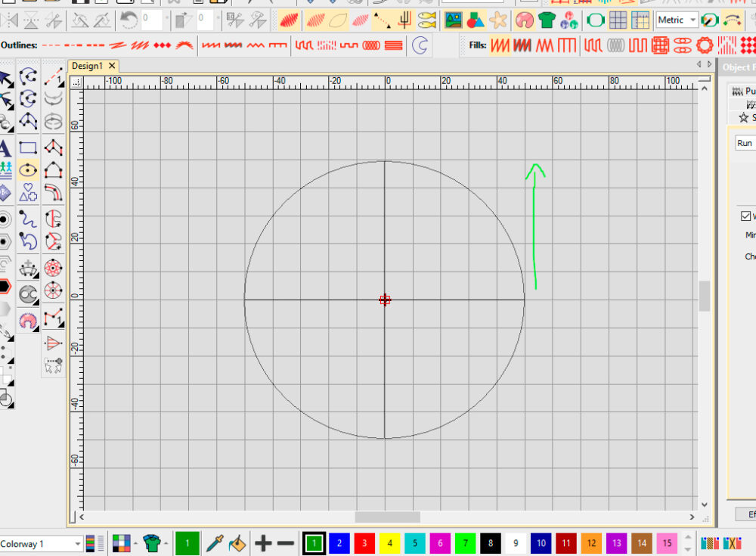Pick yellow color swatch number 4

(x=389, y=543)
